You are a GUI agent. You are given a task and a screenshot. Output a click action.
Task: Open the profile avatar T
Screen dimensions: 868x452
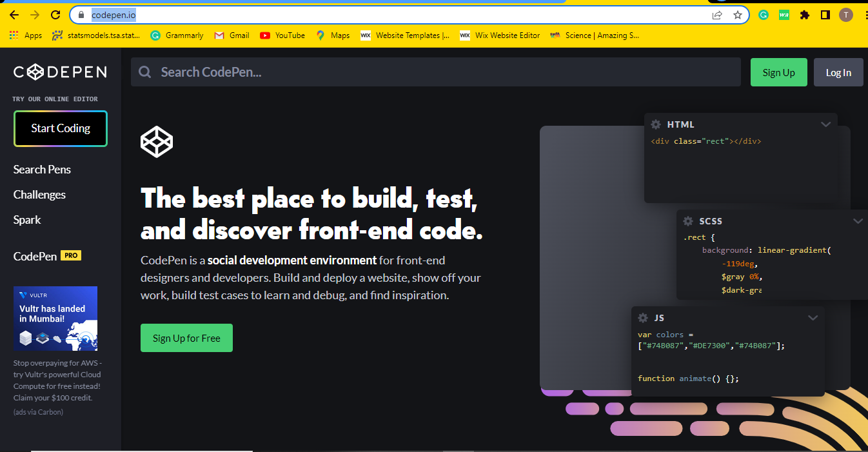(x=845, y=15)
